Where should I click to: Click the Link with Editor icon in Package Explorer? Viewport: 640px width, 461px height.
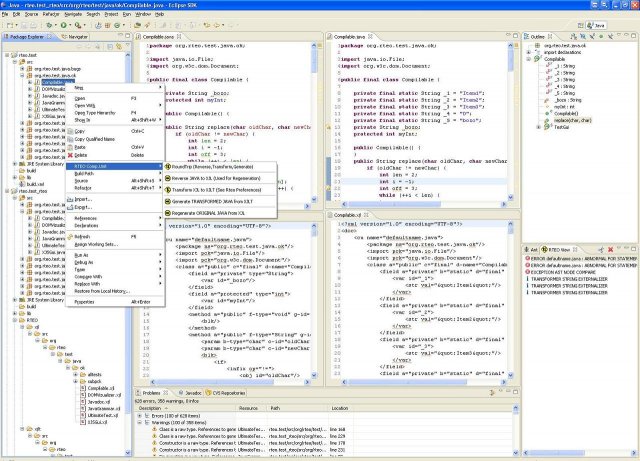pyautogui.click(x=119, y=47)
